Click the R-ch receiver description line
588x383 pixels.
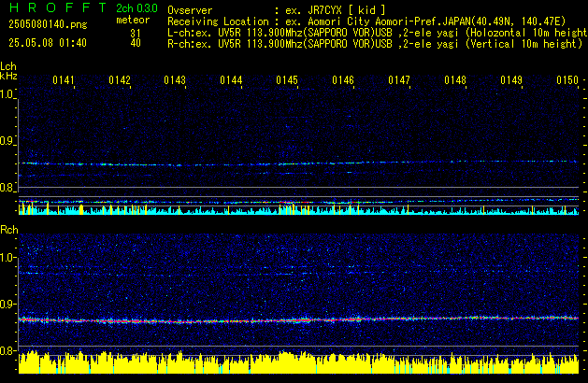click(x=375, y=44)
